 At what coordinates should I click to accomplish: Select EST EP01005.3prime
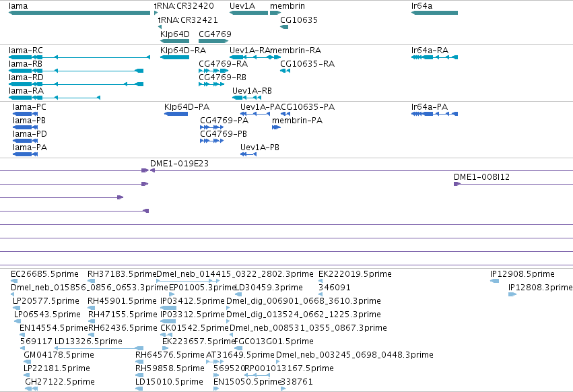202,288
